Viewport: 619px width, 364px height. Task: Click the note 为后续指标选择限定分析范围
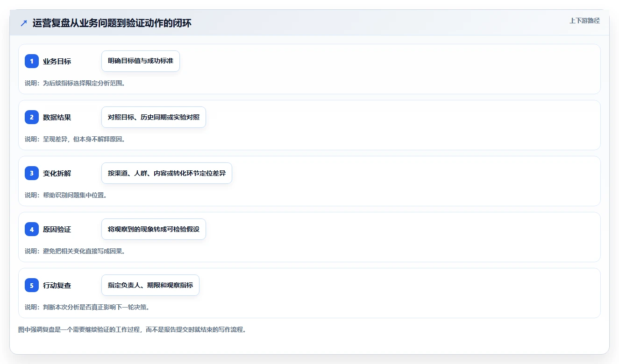[84, 83]
